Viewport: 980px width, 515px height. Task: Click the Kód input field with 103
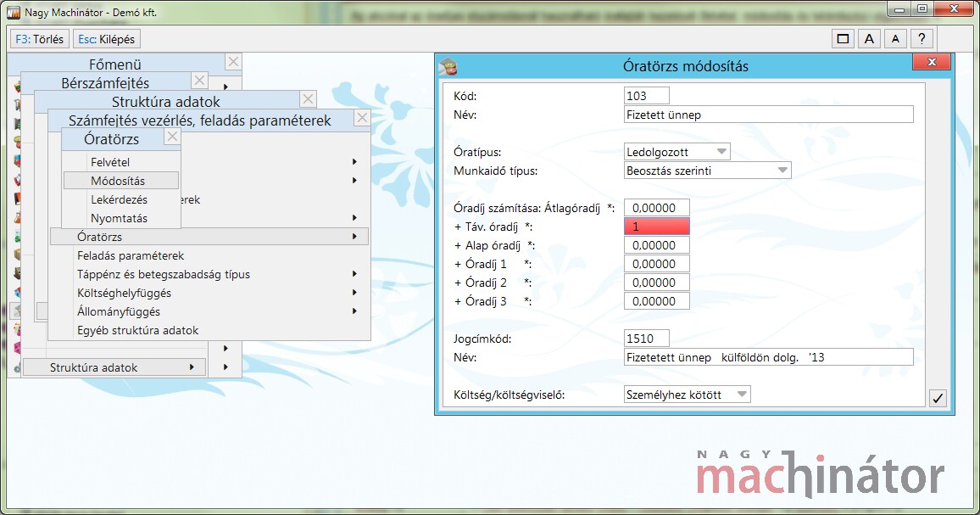(646, 96)
